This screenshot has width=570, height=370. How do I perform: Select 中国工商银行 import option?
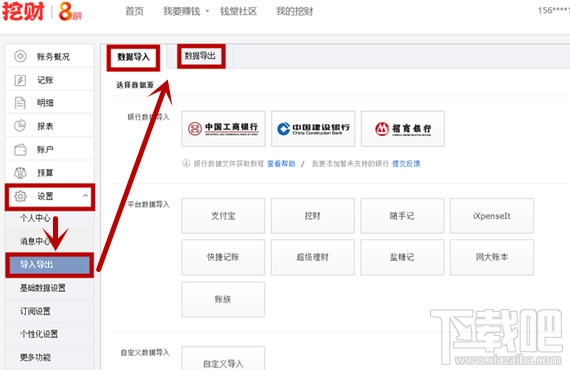pos(224,129)
